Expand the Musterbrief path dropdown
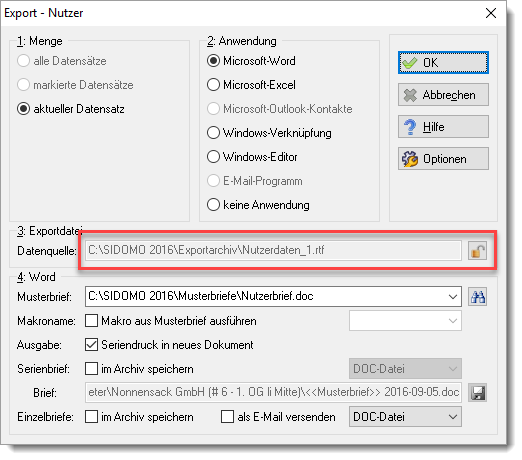 click(452, 297)
